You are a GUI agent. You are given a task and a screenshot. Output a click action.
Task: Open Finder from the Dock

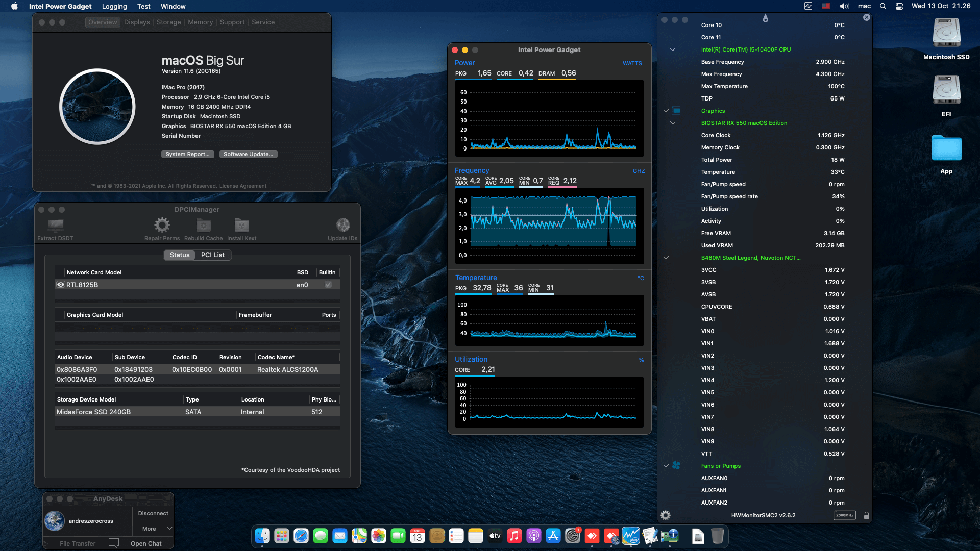262,536
